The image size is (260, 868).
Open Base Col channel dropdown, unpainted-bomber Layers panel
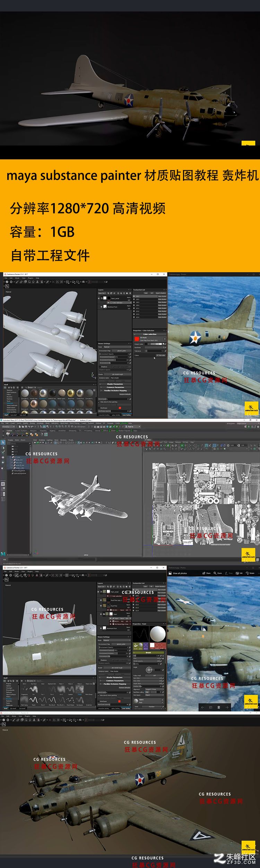coord(102,293)
